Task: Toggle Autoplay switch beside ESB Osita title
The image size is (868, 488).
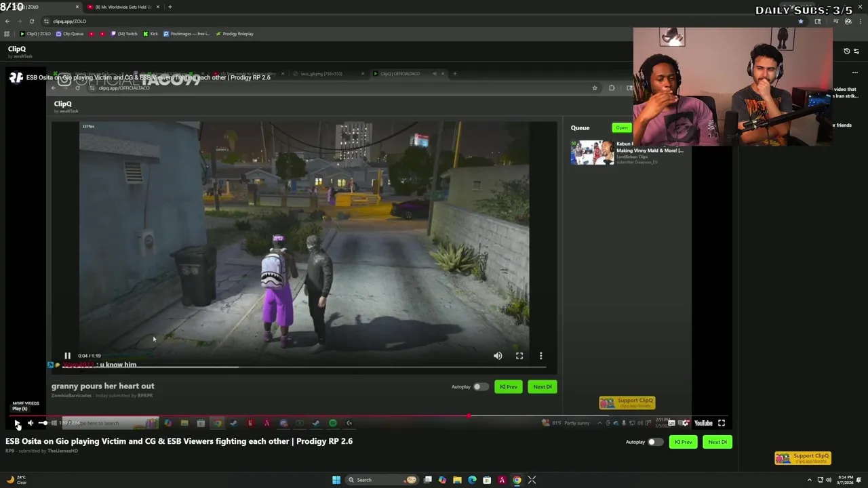Action: click(655, 442)
